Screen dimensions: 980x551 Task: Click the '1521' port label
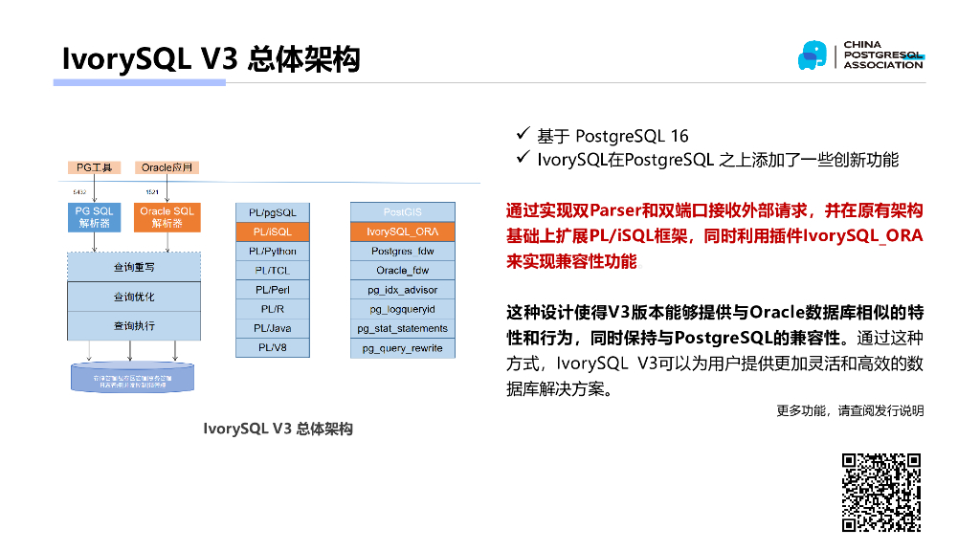click(x=152, y=191)
